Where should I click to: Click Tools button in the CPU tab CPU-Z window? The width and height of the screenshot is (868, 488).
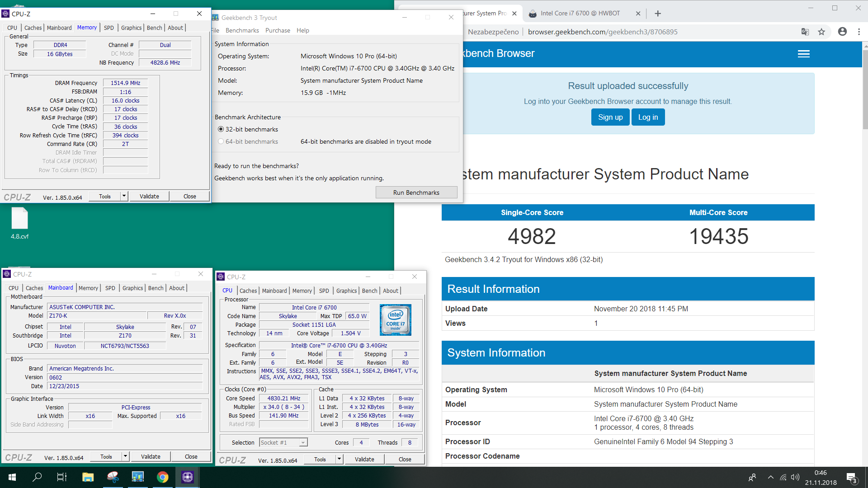point(320,459)
